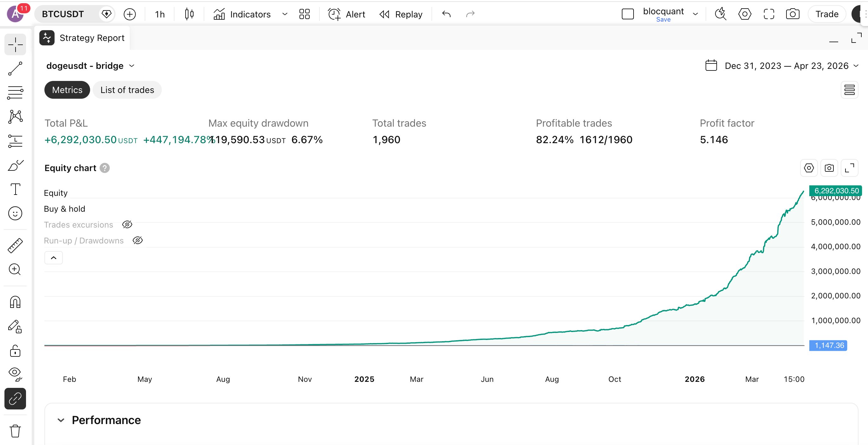Click Save under blocquant layout name
The height and width of the screenshot is (445, 868).
[x=663, y=20]
